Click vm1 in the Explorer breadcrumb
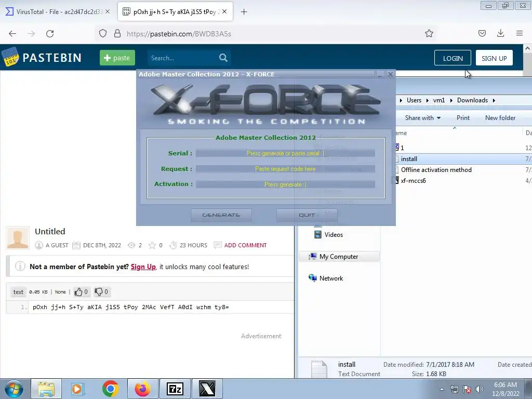This screenshot has height=399, width=532. click(x=438, y=100)
